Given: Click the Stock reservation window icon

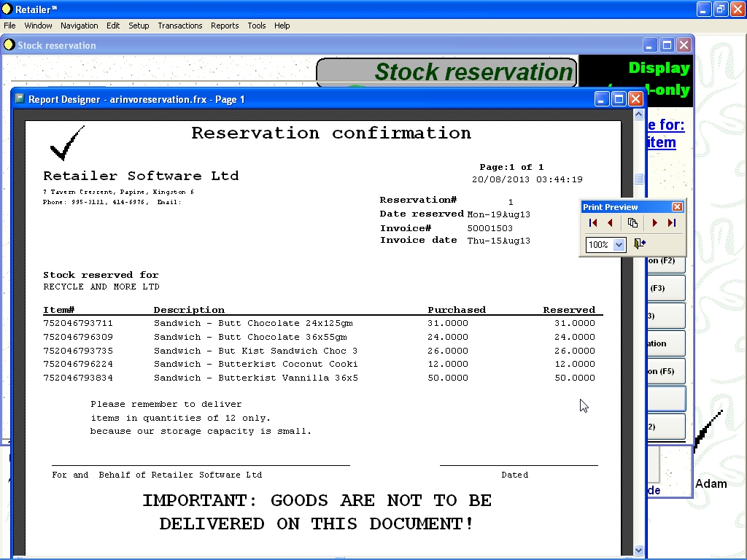Looking at the screenshot, I should [9, 44].
